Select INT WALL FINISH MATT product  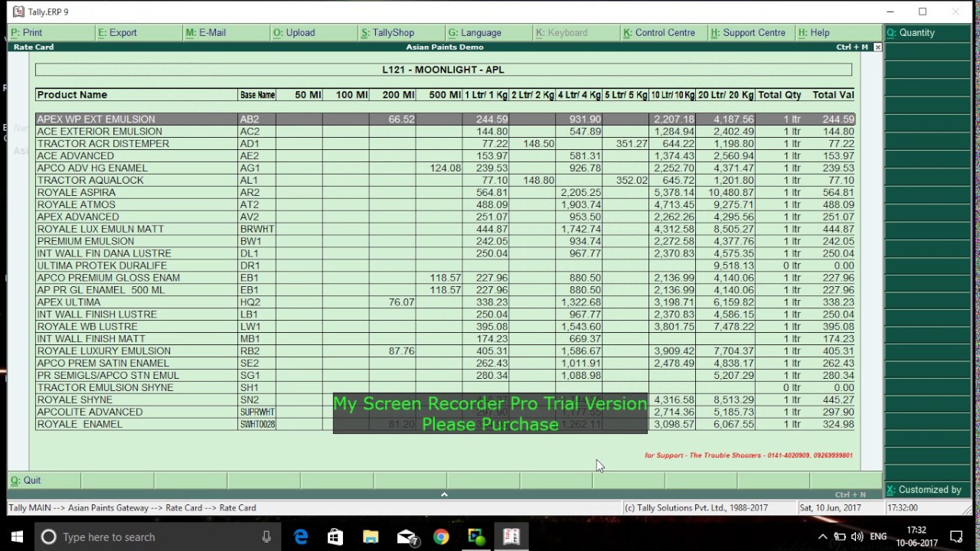[x=91, y=339]
